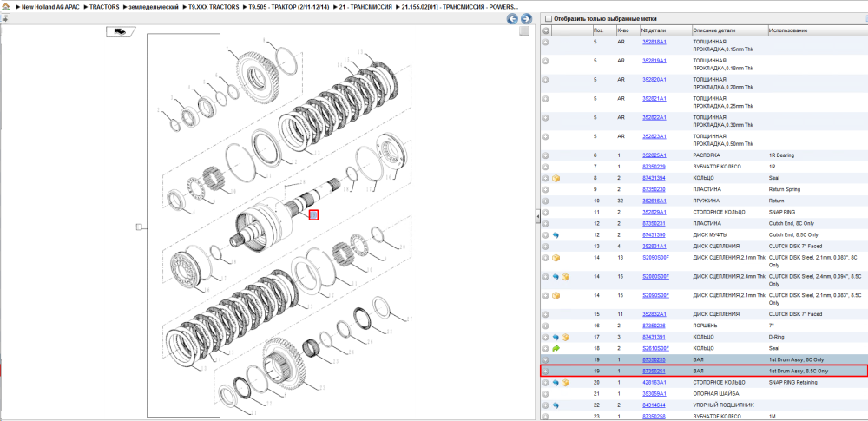Open part number link 87358261
Screen dimensions: 868x421
click(x=654, y=372)
